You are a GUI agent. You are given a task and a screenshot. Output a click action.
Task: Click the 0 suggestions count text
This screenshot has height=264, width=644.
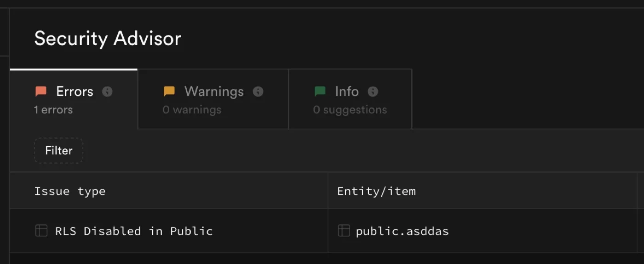pyautogui.click(x=350, y=110)
